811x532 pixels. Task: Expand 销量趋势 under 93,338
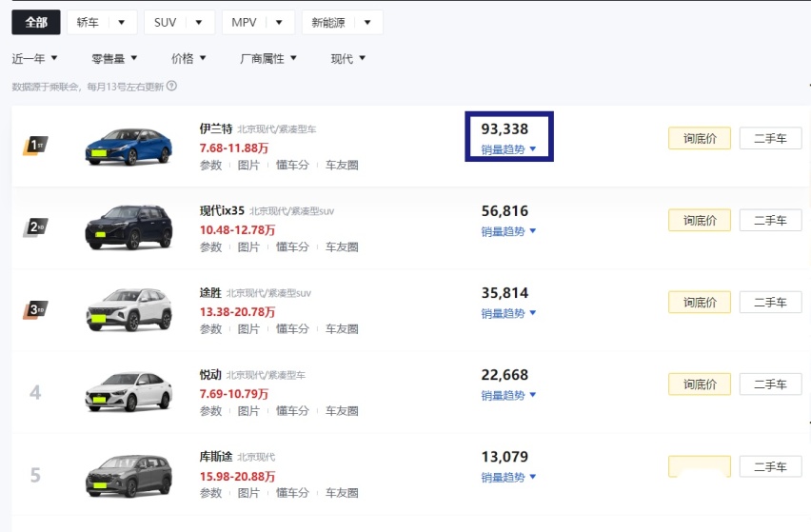508,149
